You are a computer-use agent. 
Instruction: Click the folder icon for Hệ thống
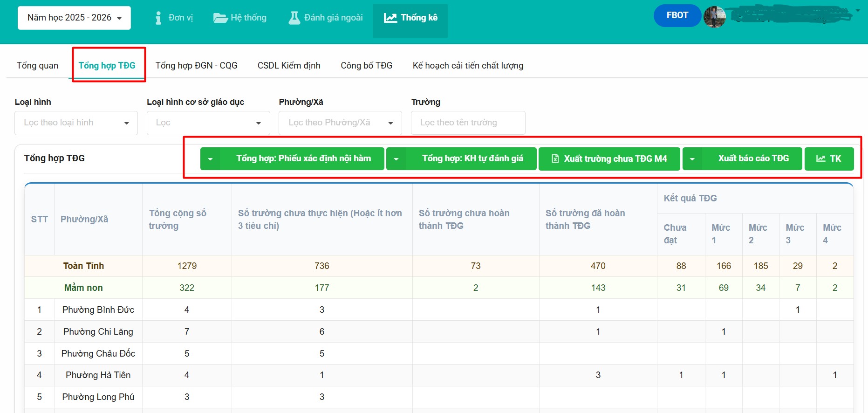(x=220, y=18)
